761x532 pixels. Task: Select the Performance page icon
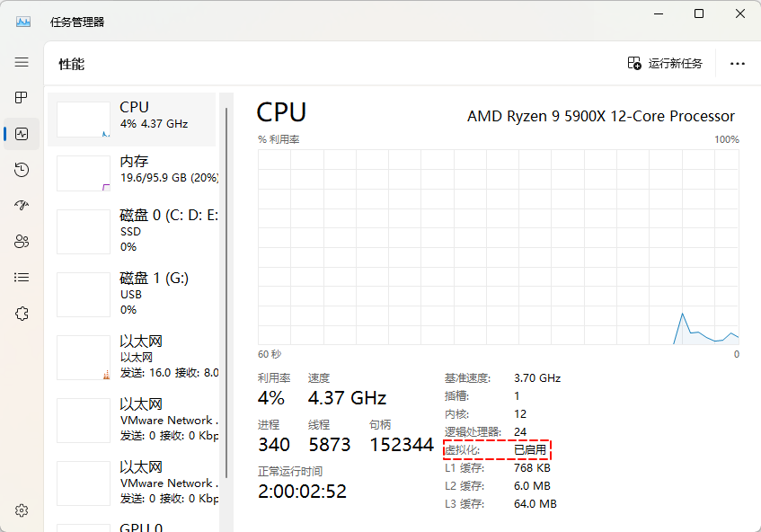pos(22,133)
